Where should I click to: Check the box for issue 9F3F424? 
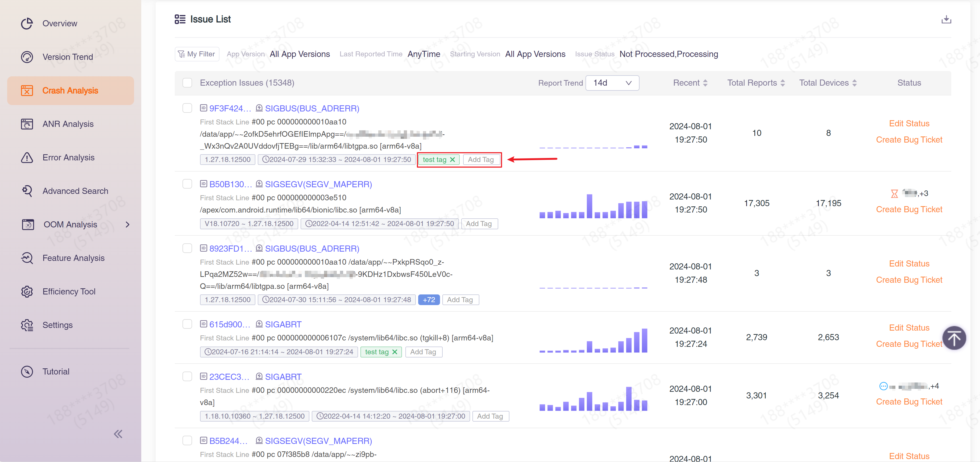tap(187, 108)
